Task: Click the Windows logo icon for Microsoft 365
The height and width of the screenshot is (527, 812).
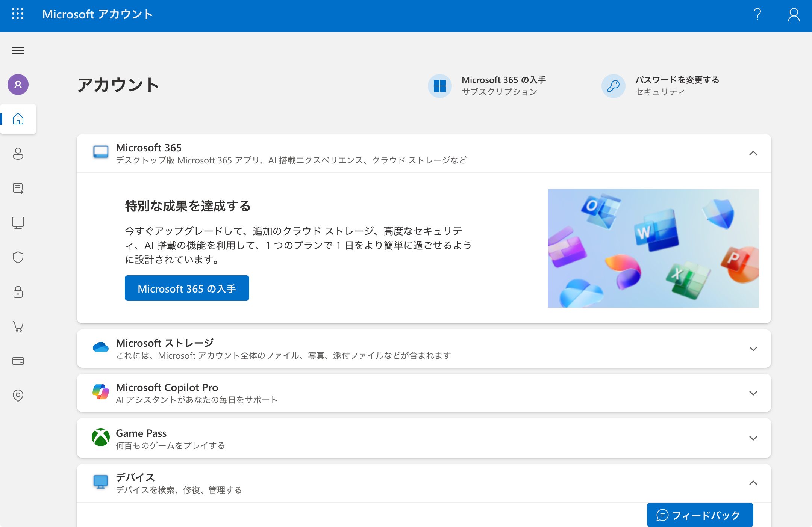Action: 440,86
